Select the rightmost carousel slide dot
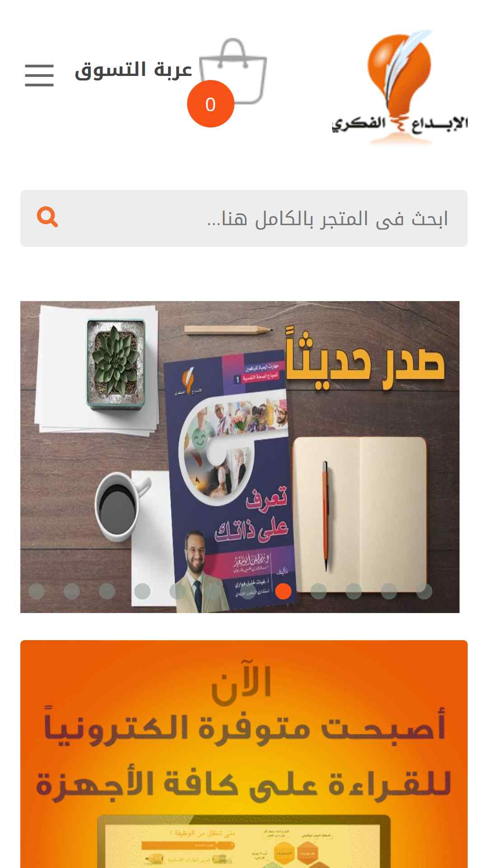This screenshot has width=488, height=868. 424,591
